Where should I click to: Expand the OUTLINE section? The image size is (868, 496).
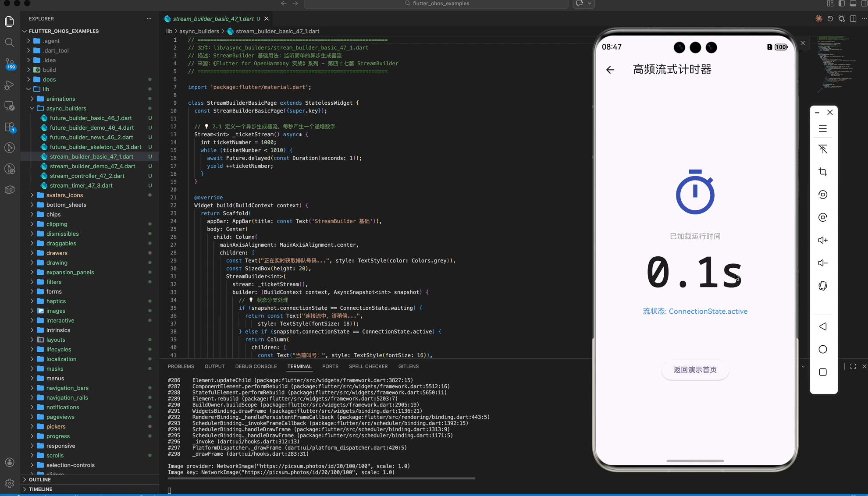point(39,479)
